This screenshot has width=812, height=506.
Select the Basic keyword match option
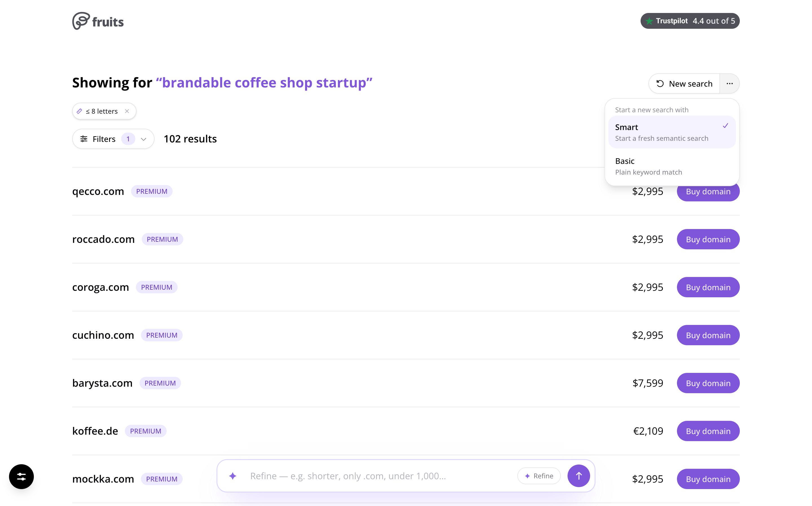(672, 166)
